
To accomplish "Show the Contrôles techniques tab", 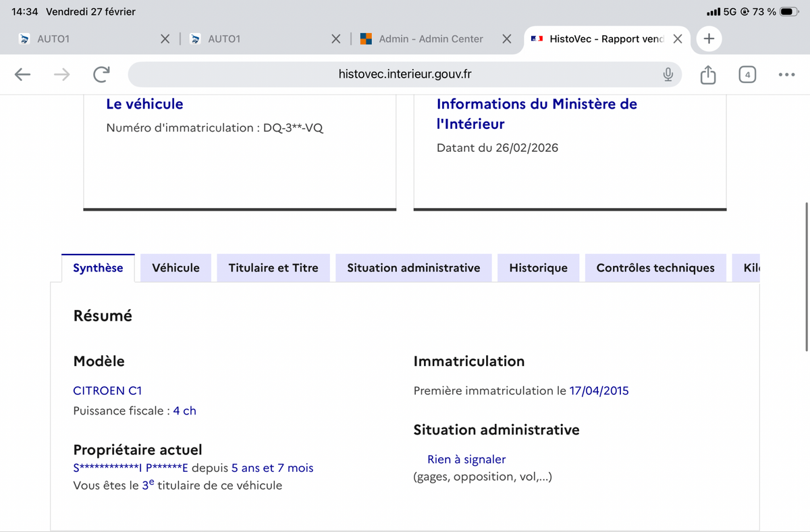I will 655,268.
